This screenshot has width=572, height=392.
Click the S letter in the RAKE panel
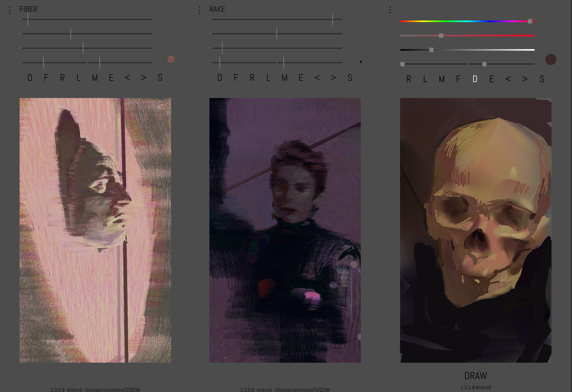(x=350, y=78)
